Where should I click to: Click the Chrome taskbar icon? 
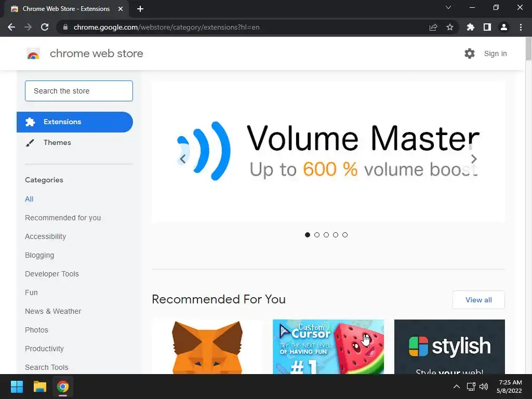(x=63, y=387)
